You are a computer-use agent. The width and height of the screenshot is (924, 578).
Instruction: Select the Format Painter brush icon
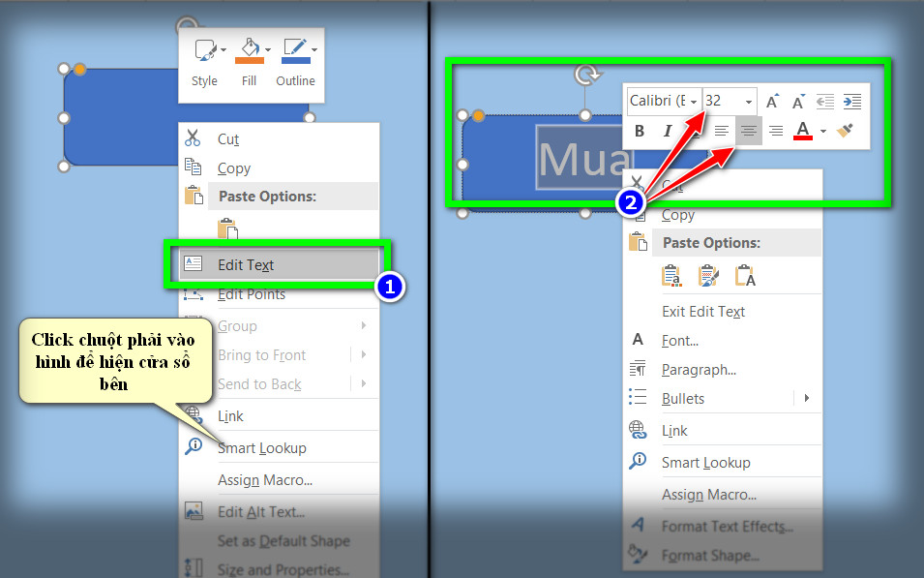click(845, 131)
